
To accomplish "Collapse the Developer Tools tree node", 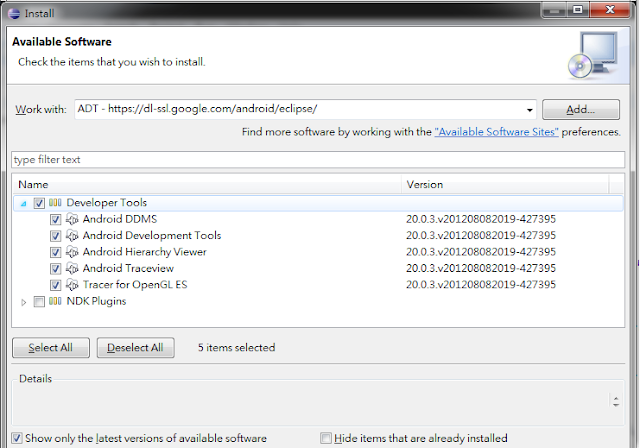I will click(x=24, y=203).
